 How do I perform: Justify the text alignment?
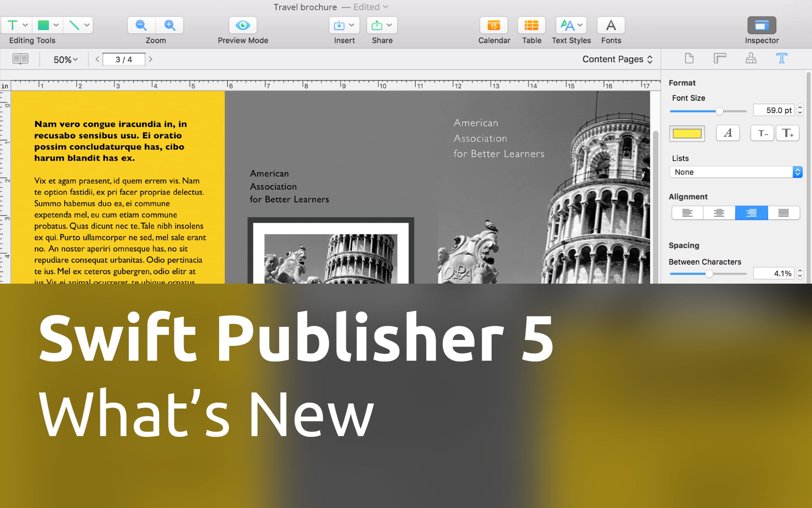coord(784,213)
